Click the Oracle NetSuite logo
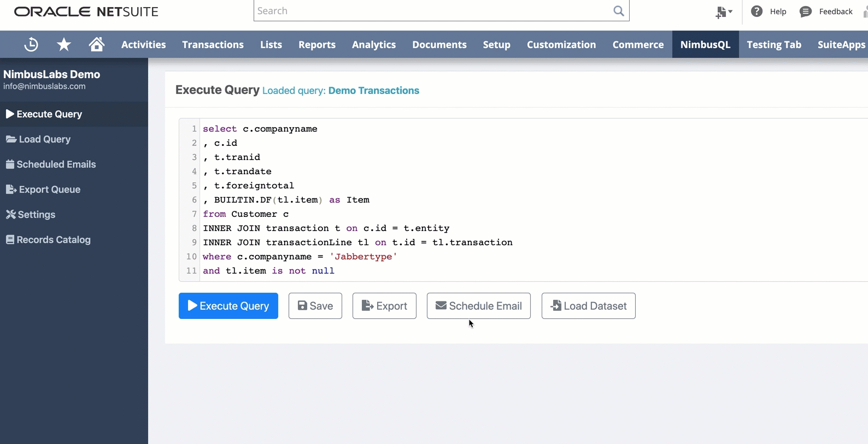The height and width of the screenshot is (444, 868). (86, 11)
